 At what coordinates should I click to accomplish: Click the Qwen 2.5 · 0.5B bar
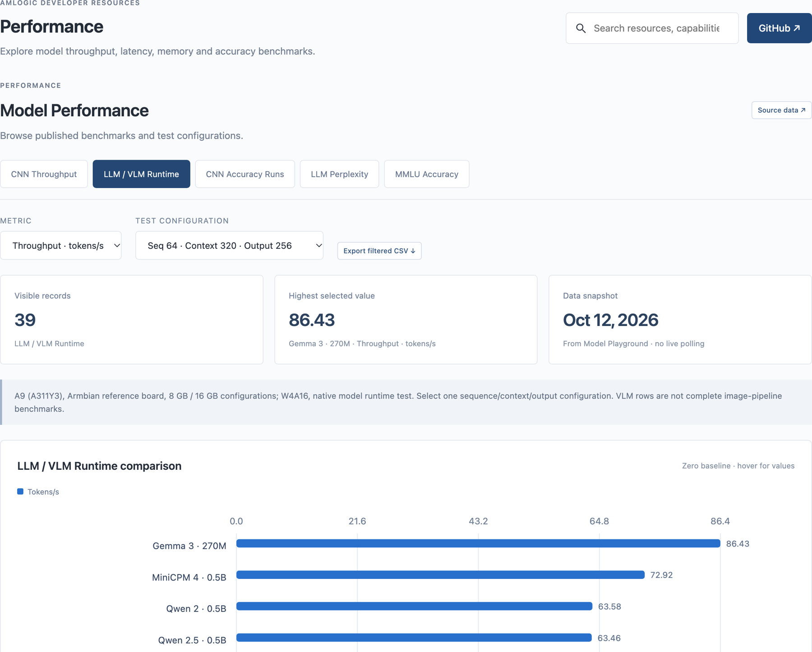click(414, 638)
